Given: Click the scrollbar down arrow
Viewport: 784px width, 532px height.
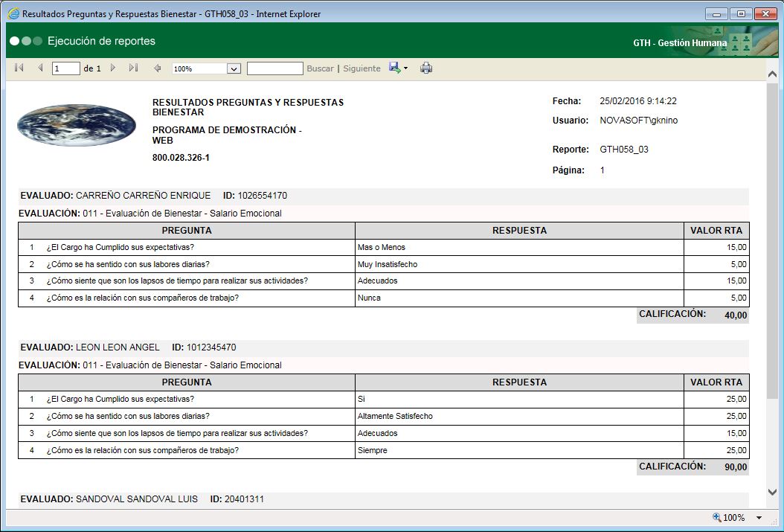Looking at the screenshot, I should pos(772,492).
